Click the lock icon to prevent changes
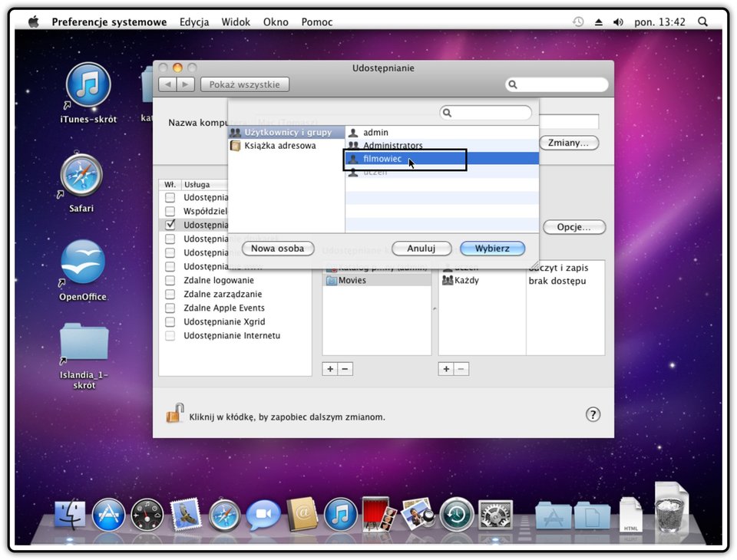Screen dimensions: 737x560 tap(174, 413)
